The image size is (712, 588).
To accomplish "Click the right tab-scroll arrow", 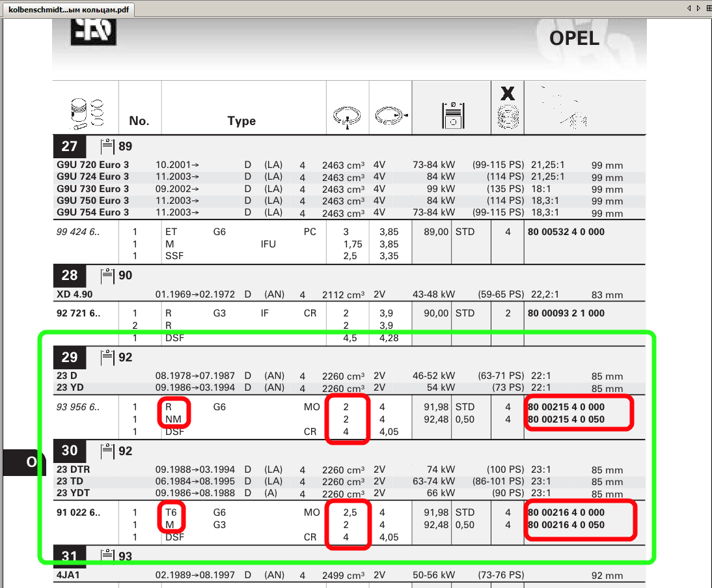I will (x=698, y=8).
